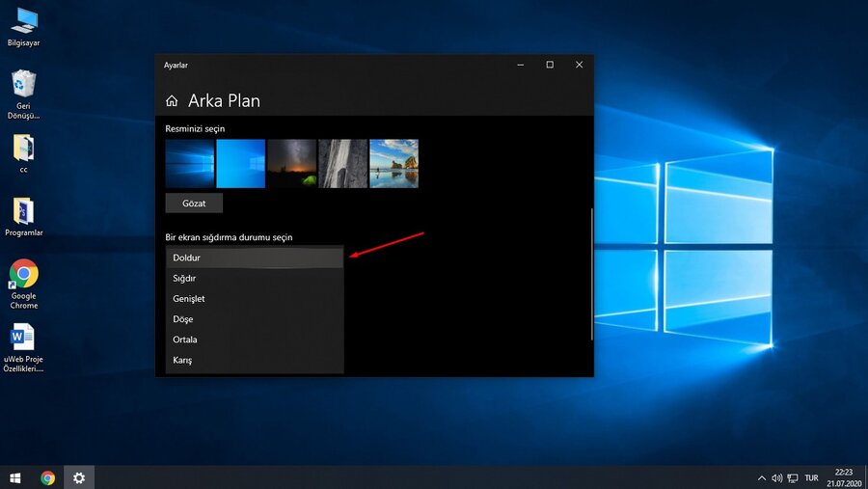Click the Home icon beside Arka Plan
Screen dimensions: 868x489
pyautogui.click(x=172, y=101)
